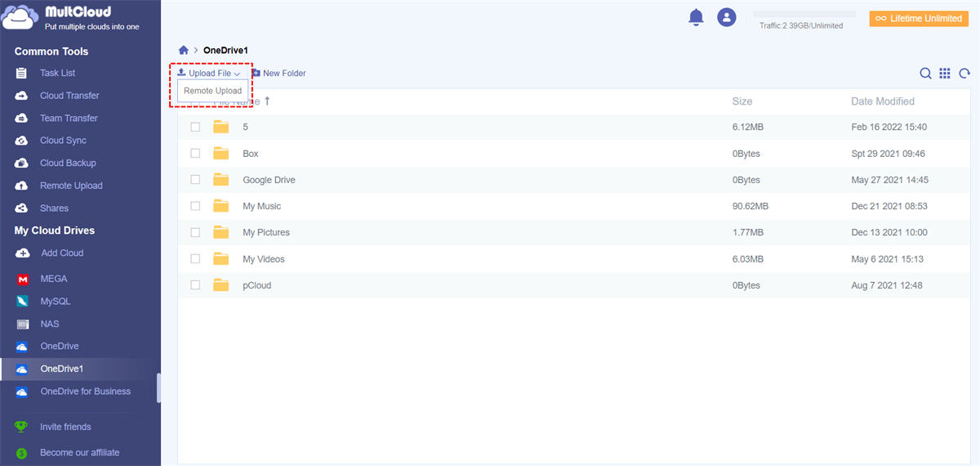Go to home via breadcrumb house icon
The width and height of the screenshot is (980, 466).
click(184, 51)
